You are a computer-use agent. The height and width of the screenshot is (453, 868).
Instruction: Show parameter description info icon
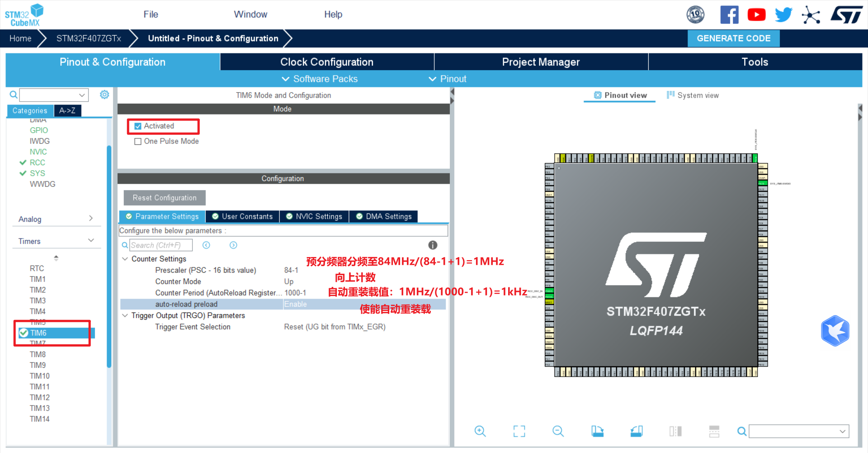433,245
